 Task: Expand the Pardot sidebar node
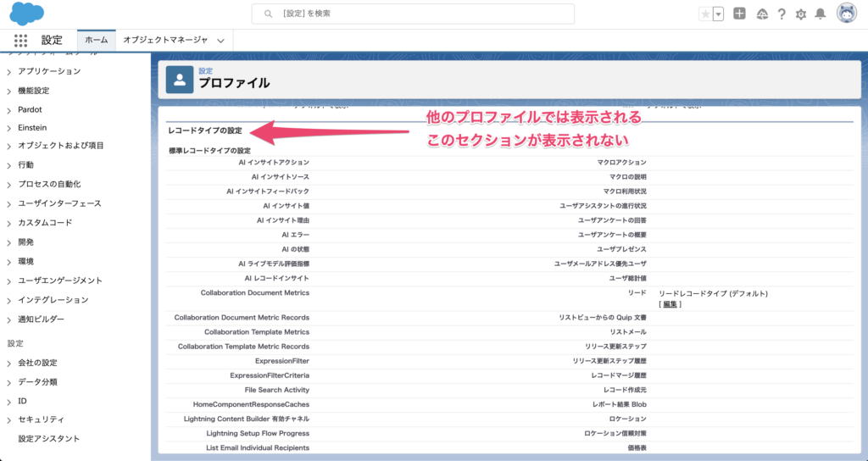click(x=8, y=111)
